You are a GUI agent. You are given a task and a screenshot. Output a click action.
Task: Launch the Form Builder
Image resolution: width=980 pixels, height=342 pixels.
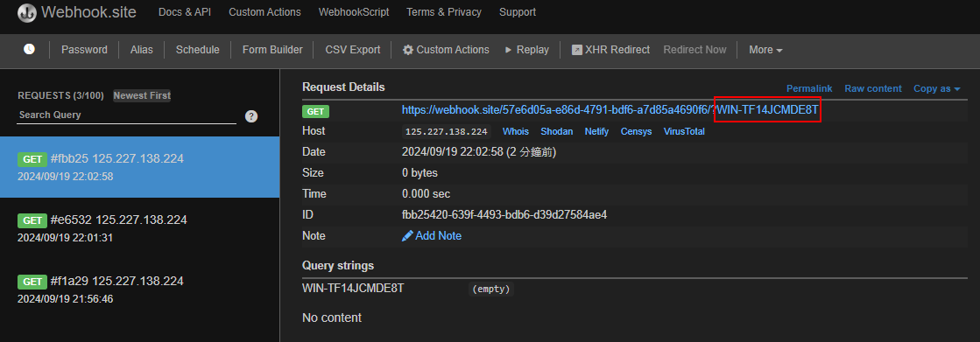(272, 50)
